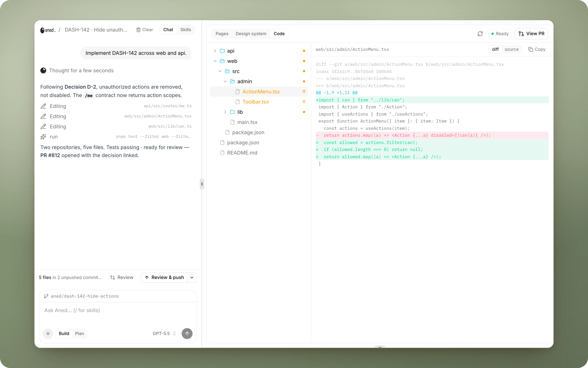Click the branch name aned/dash-142-hide-actions
The height and width of the screenshot is (368, 588).
(x=85, y=296)
